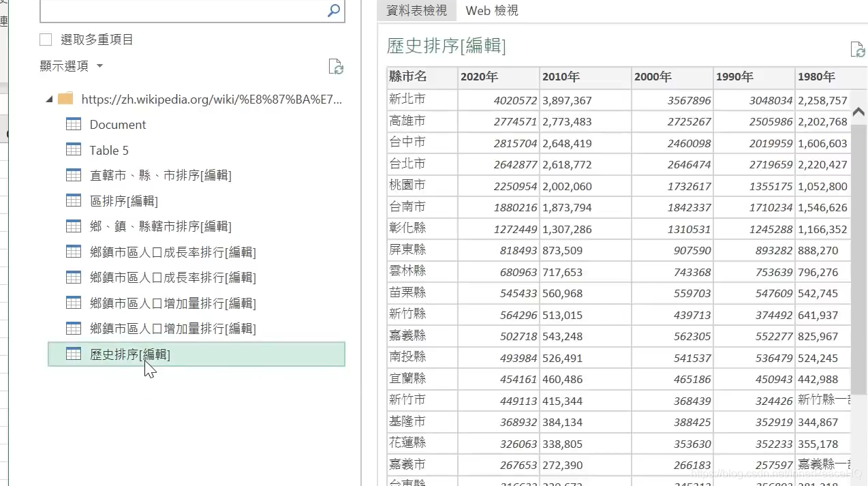
Task: Click the 1990年 column header
Action: 754,77
